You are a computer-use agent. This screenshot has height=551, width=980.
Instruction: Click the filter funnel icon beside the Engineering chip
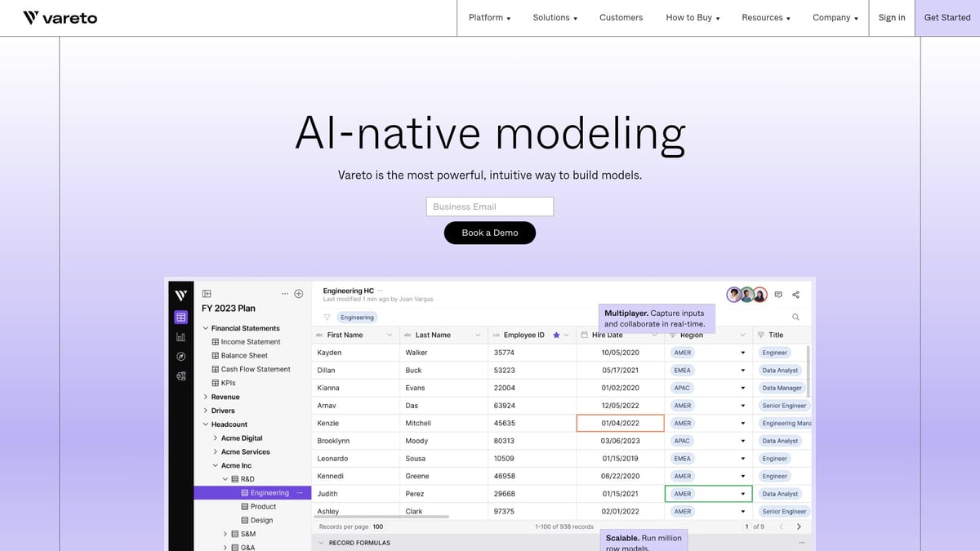click(x=327, y=317)
